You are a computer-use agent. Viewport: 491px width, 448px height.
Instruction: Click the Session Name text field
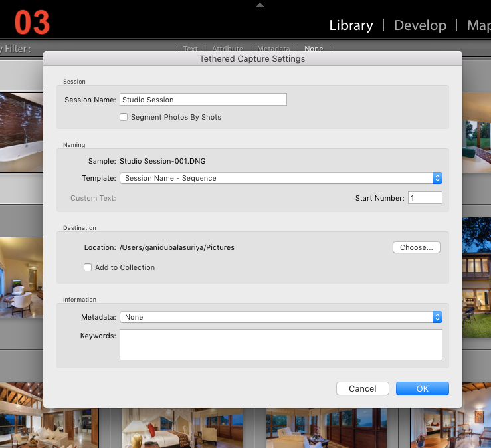(x=203, y=100)
